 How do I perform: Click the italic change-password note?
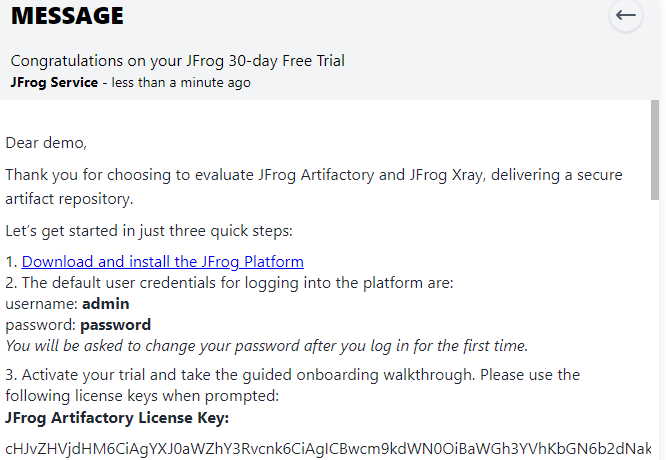[x=266, y=346]
